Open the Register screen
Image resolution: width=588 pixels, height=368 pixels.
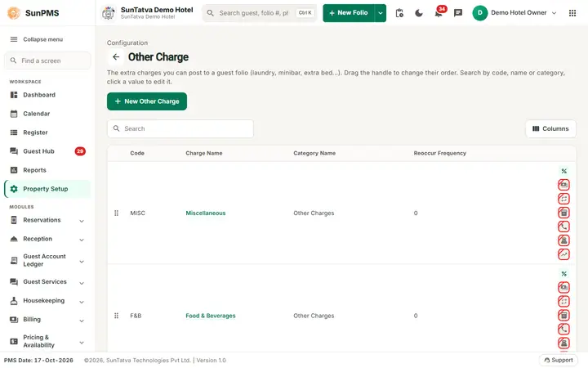coord(47,132)
